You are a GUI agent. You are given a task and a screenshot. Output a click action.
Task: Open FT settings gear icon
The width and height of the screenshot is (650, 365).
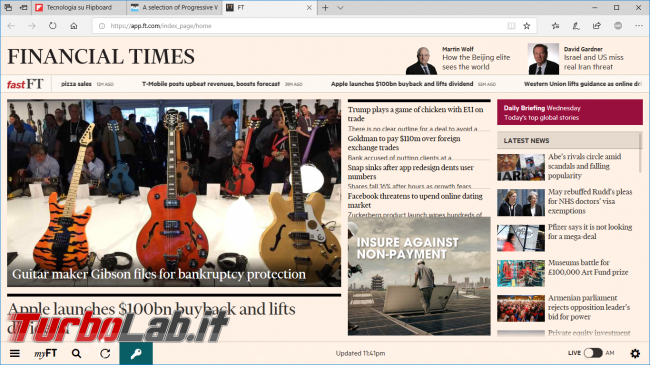click(x=635, y=353)
